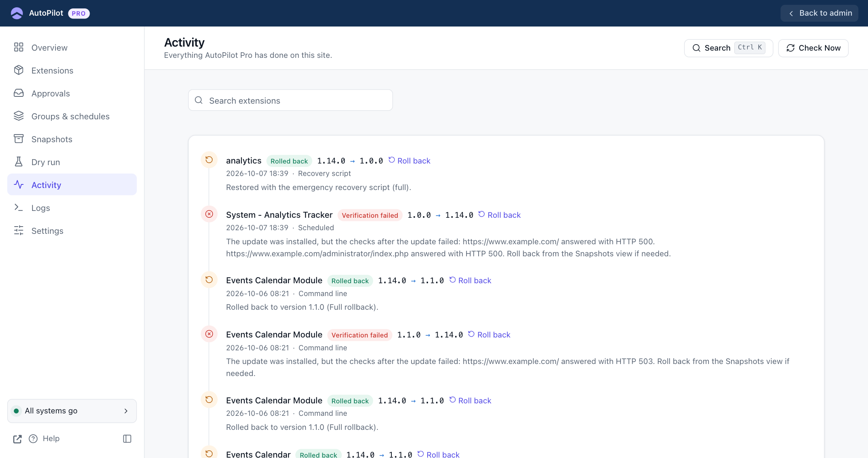Click the Settings sliders icon
This screenshot has height=458, width=868.
click(x=18, y=231)
